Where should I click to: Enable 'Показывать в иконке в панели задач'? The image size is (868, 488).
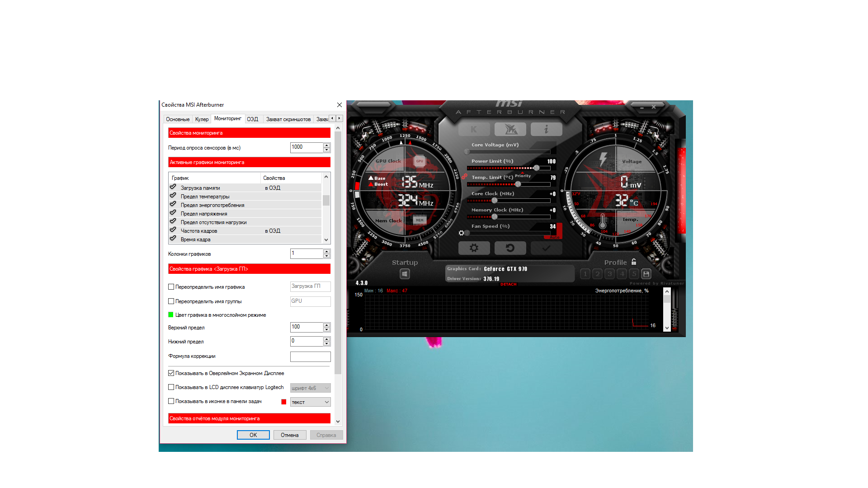coord(171,401)
